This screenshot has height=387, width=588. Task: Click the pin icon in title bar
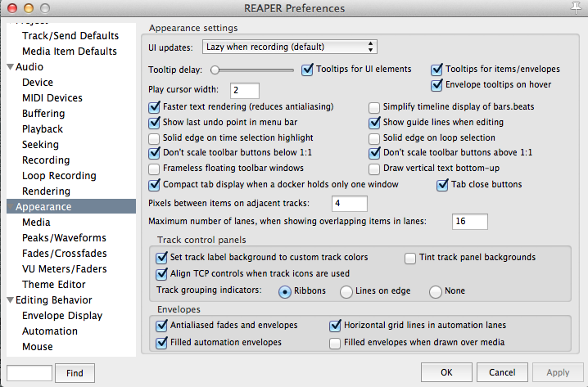(x=576, y=7)
